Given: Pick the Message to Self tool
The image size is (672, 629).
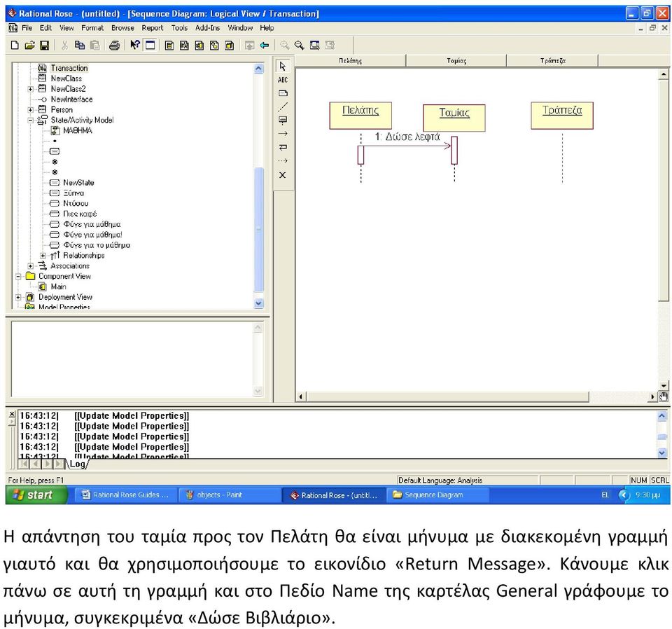Looking at the screenshot, I should click(282, 148).
